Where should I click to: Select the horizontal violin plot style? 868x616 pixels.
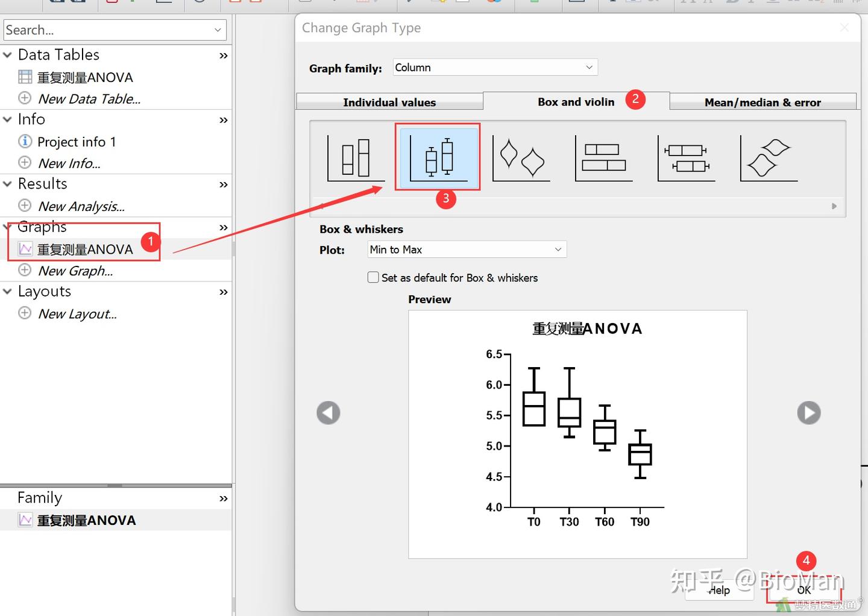[768, 157]
